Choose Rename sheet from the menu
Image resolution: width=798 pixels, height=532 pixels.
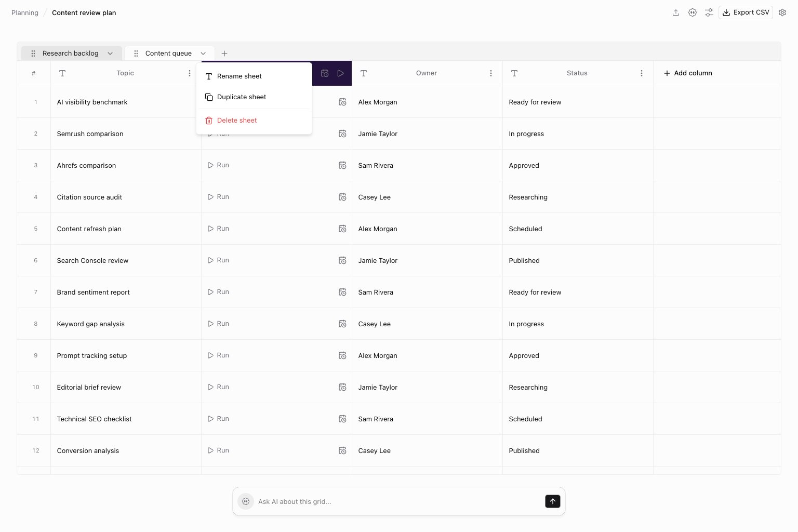[254, 76]
